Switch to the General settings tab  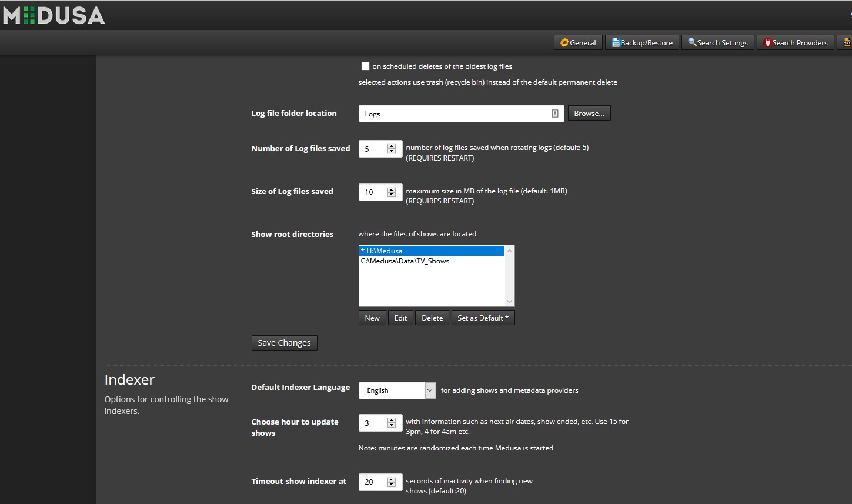(x=577, y=42)
